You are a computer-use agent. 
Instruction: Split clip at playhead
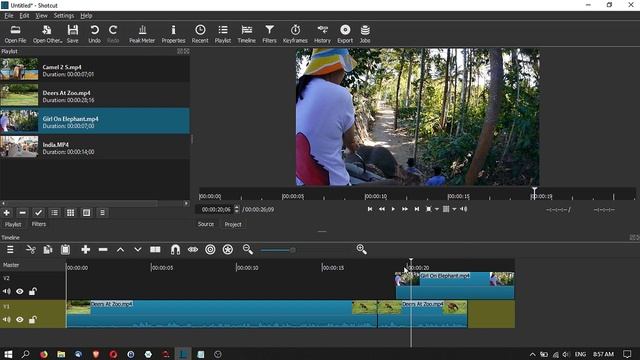pyautogui.click(x=155, y=249)
